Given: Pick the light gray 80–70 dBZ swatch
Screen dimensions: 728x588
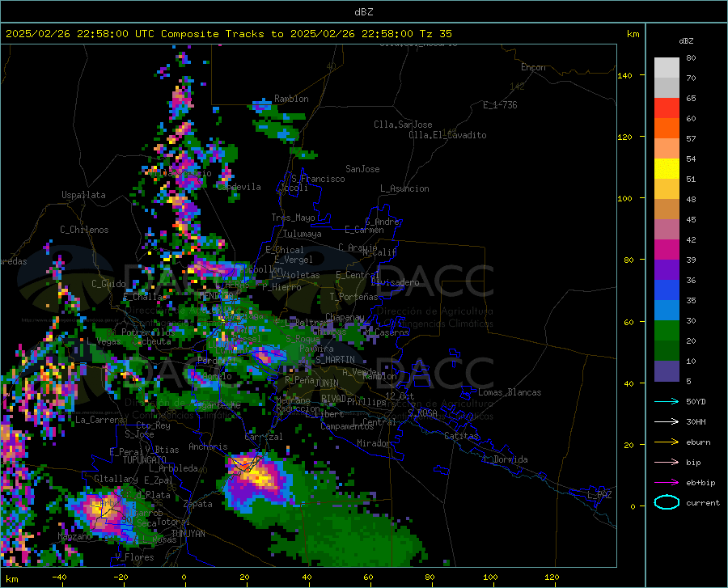Looking at the screenshot, I should pos(667,68).
